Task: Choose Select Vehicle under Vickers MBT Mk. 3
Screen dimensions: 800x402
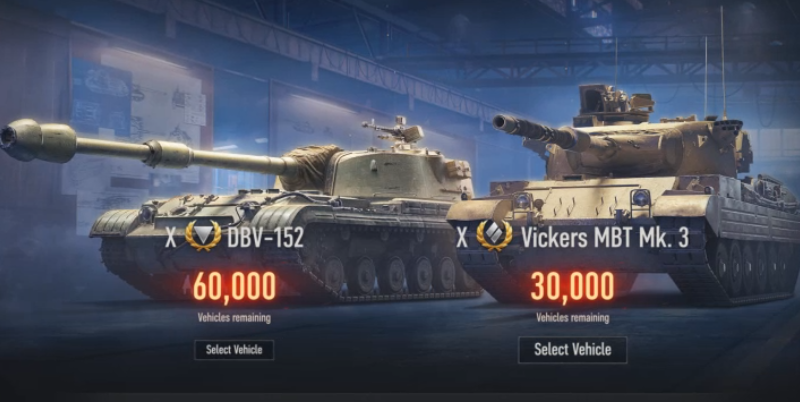Action: 572,349
